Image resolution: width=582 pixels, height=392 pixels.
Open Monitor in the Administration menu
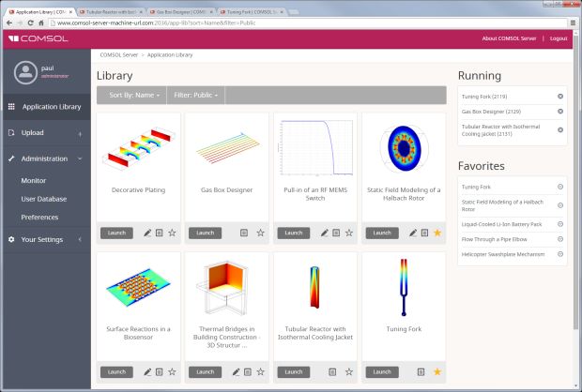pyautogui.click(x=34, y=180)
